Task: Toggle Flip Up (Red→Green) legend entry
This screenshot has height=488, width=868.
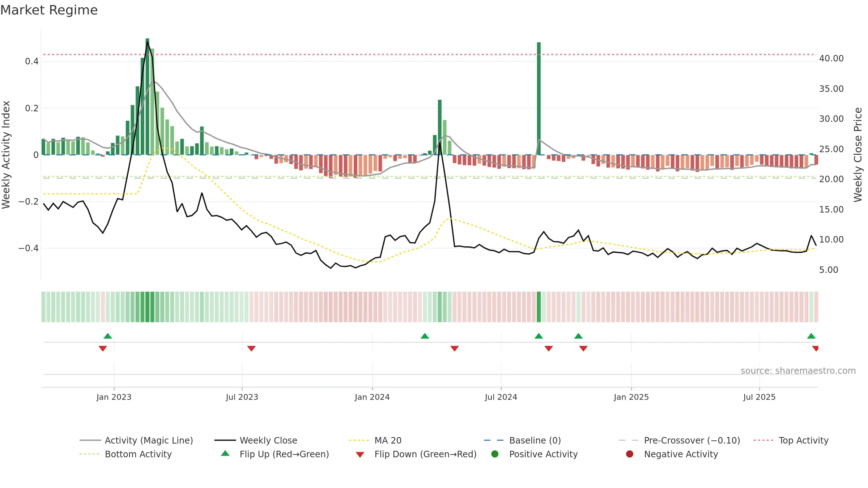Action: coord(275,454)
